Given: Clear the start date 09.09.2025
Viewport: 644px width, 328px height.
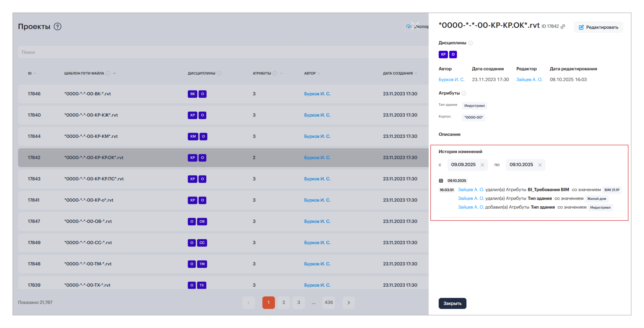Looking at the screenshot, I should coord(482,165).
